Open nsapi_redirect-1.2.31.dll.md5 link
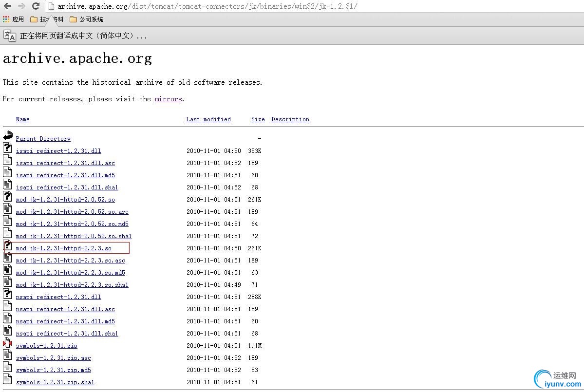 (65, 321)
